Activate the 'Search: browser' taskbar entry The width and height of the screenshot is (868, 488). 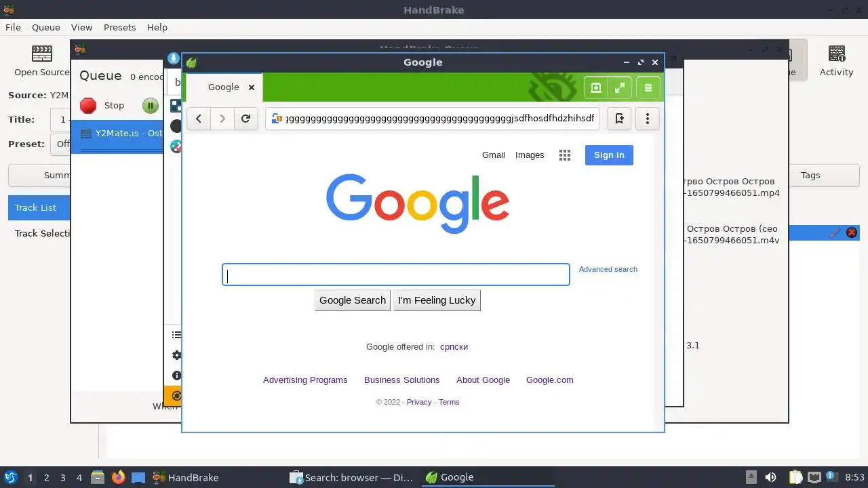[x=352, y=478]
